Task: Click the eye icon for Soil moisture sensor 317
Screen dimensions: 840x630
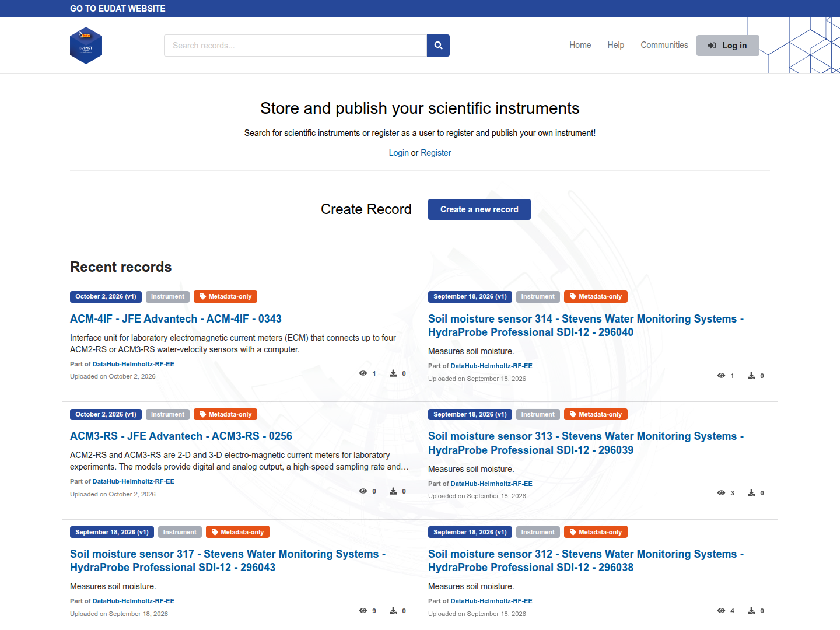Action: coord(363,611)
